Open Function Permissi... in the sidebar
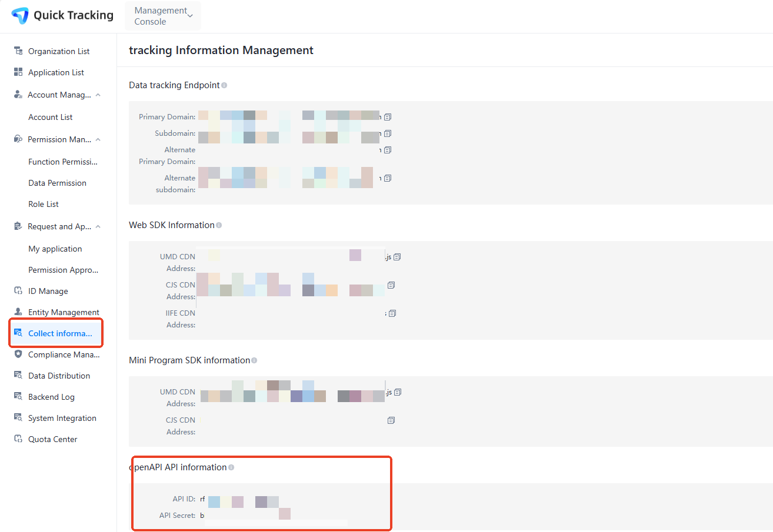The width and height of the screenshot is (773, 532). point(63,162)
